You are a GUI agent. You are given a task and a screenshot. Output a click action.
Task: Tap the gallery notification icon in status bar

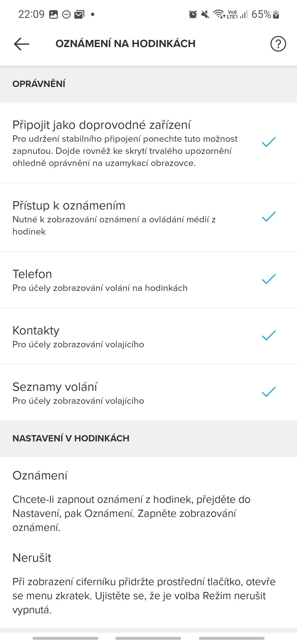[x=53, y=14]
